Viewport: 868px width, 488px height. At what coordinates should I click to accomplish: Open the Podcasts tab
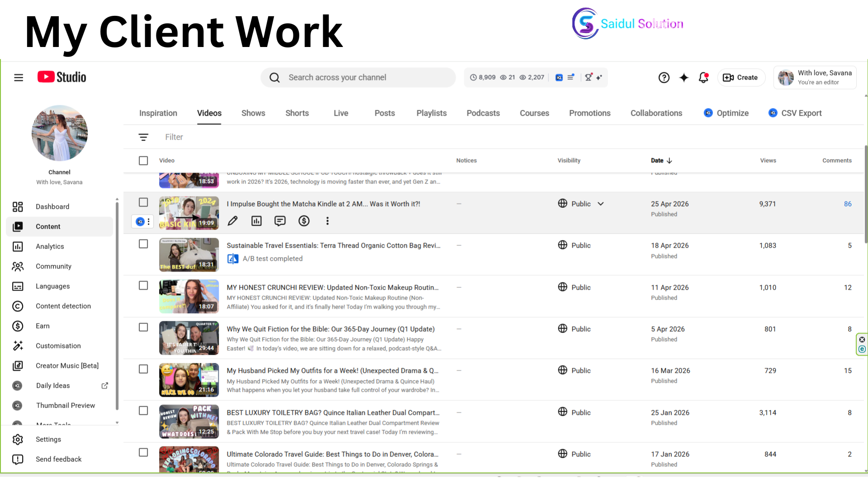(483, 113)
